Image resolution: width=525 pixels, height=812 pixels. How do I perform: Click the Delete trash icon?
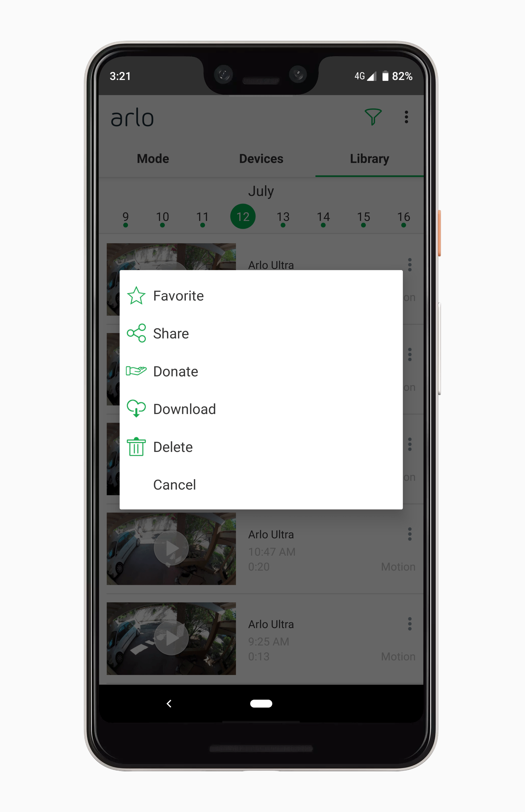[136, 446]
